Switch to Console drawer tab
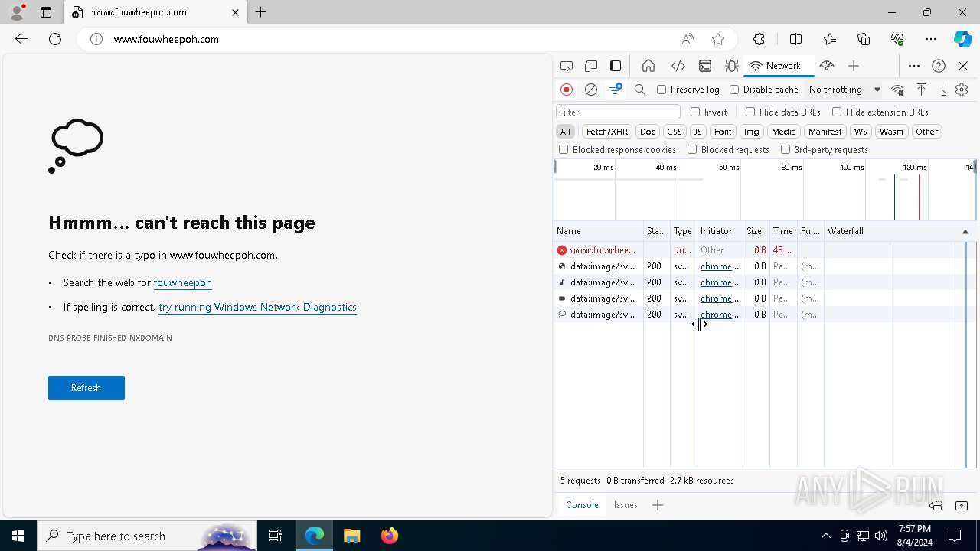 coord(582,505)
